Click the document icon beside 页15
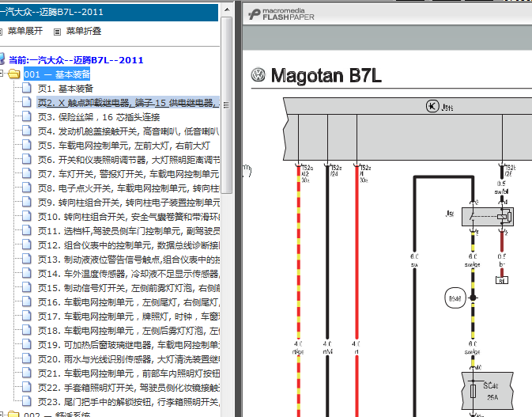This screenshot has height=417, width=532. pyautogui.click(x=26, y=287)
